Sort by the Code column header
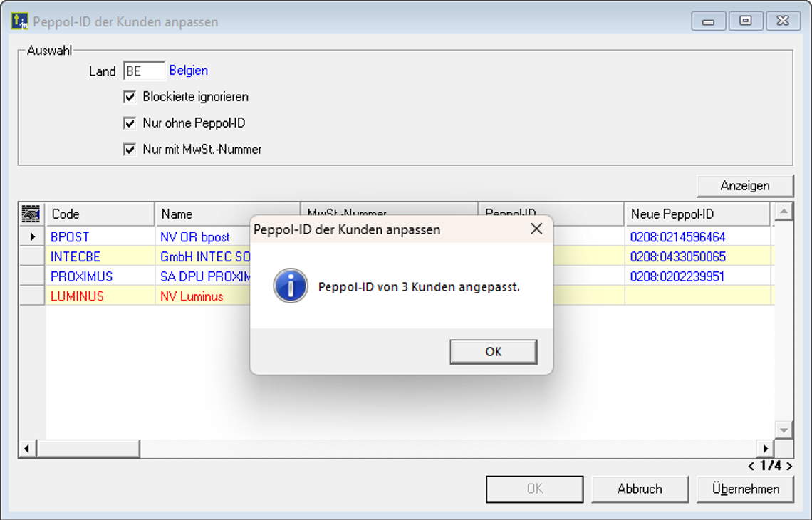 coord(100,214)
